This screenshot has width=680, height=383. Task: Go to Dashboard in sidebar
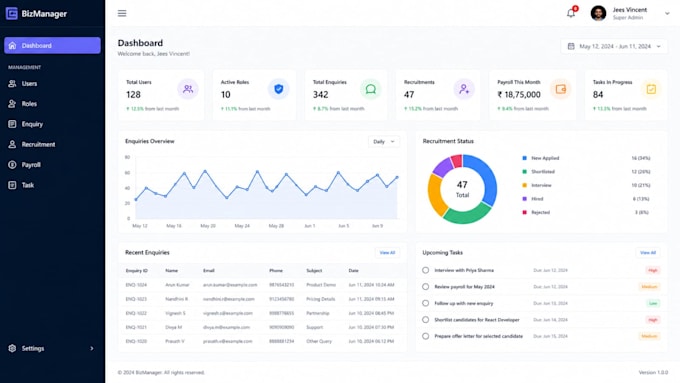tap(52, 46)
